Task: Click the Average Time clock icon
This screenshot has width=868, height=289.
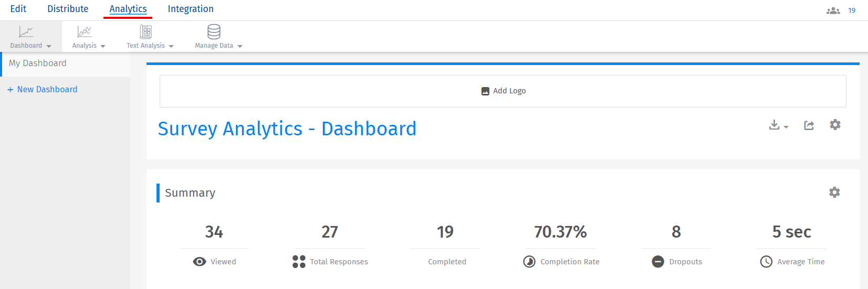Action: [766, 262]
